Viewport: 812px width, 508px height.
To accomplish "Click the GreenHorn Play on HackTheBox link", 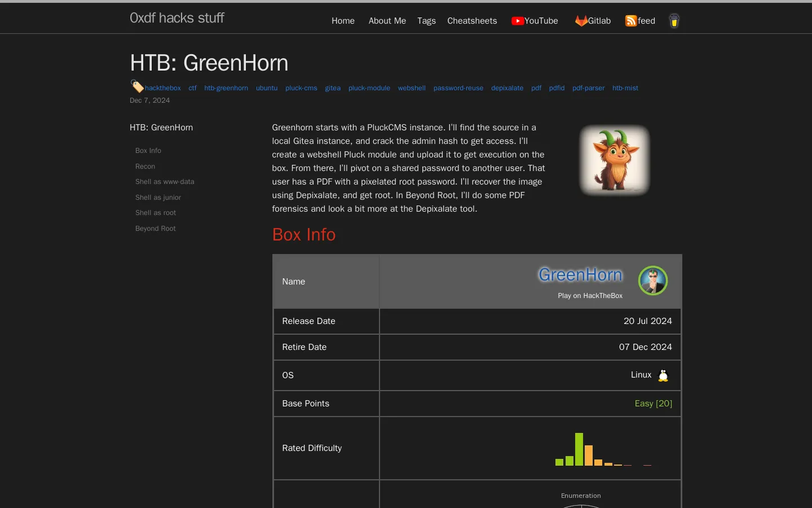I will [581, 281].
